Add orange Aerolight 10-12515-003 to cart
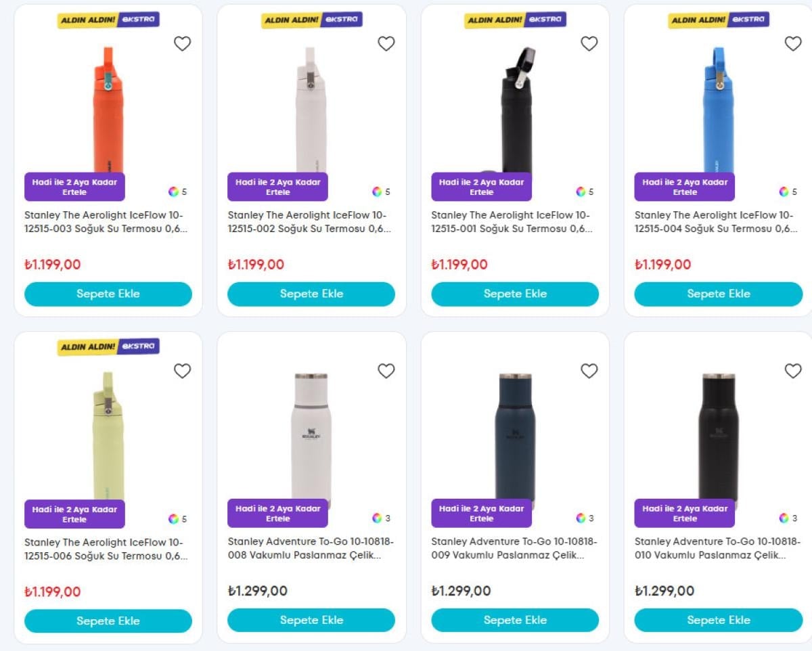 [x=108, y=294]
